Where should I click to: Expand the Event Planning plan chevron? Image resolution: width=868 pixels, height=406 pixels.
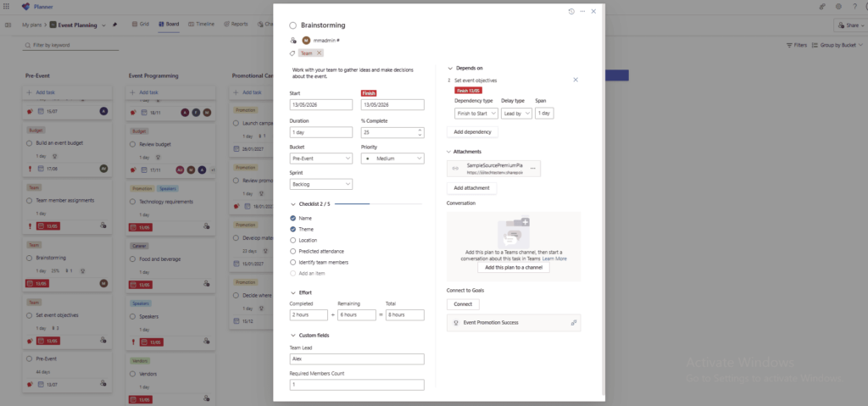click(x=104, y=25)
